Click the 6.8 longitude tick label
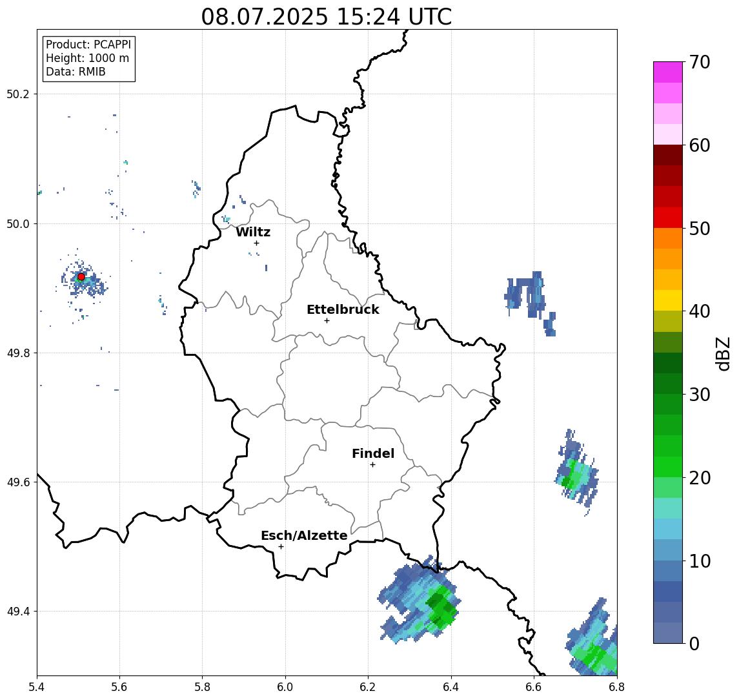 pos(617,687)
